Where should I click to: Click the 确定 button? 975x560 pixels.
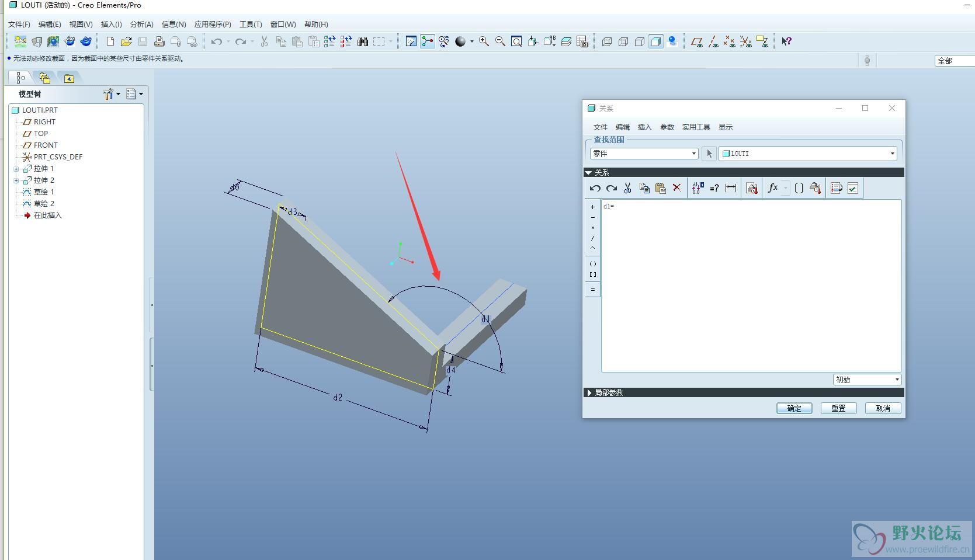coord(794,408)
